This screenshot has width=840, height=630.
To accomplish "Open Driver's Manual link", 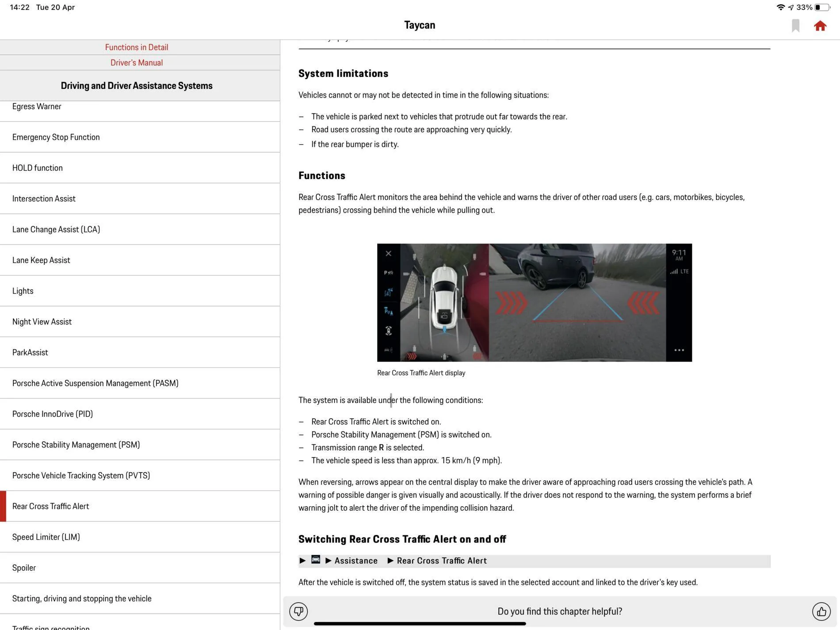I will pyautogui.click(x=137, y=63).
